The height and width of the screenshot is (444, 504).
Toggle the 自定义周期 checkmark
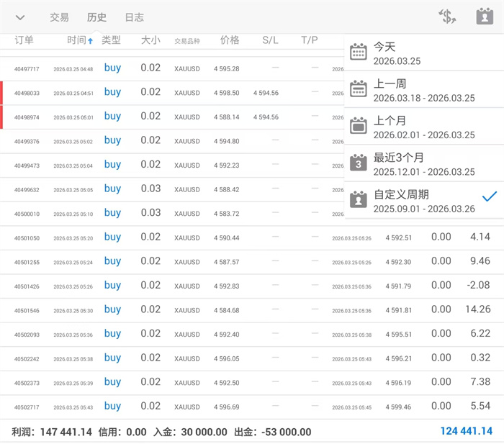(490, 196)
